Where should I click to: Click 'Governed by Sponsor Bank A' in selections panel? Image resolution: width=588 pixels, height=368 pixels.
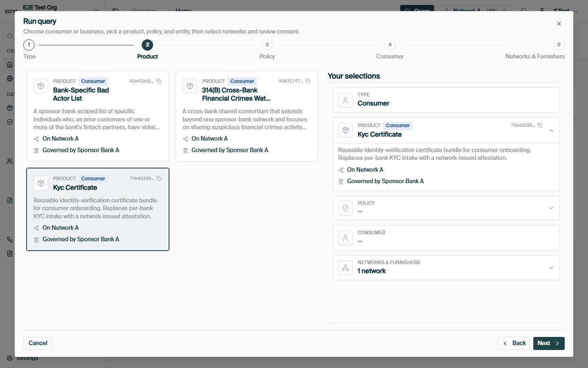[x=385, y=181]
